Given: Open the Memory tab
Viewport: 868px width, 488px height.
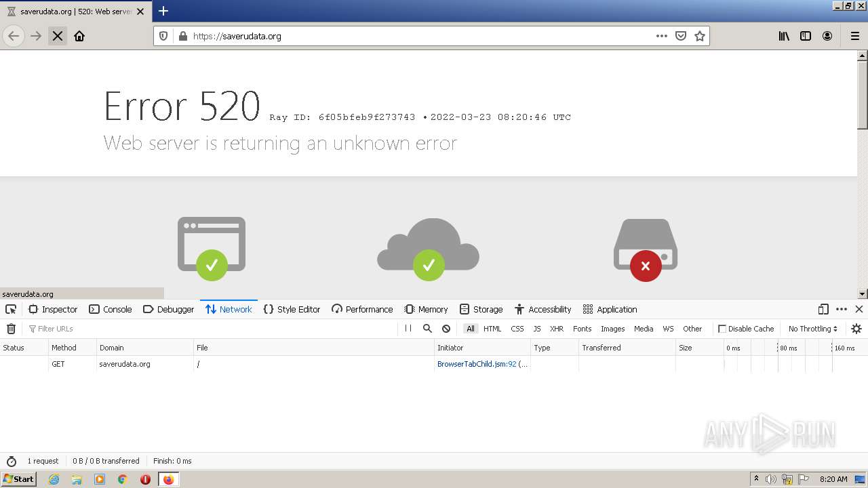Looking at the screenshot, I should pos(426,309).
